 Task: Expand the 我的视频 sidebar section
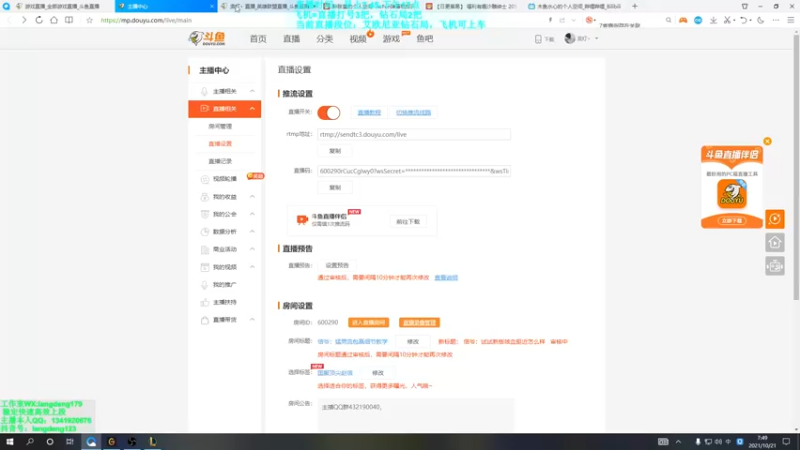252,267
